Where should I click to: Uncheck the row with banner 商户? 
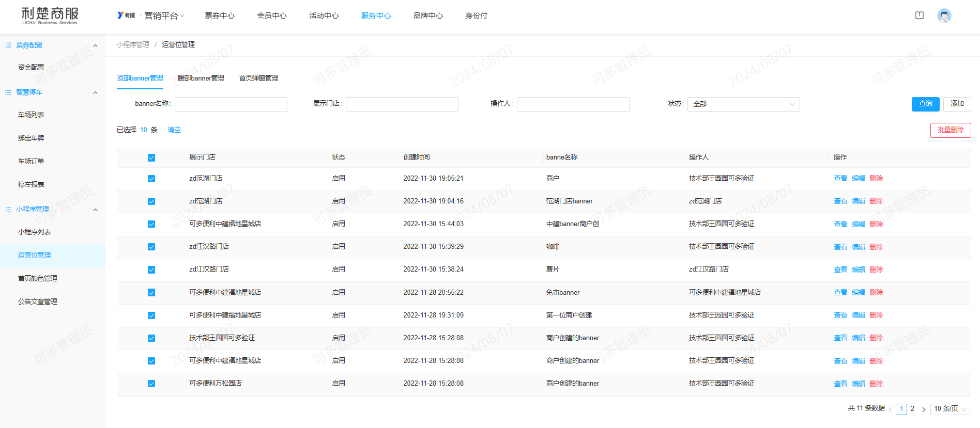[151, 179]
